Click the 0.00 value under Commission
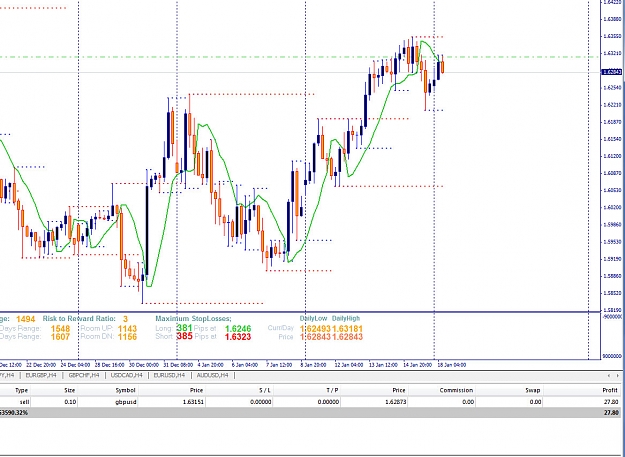The image size is (625, 457). (468, 402)
